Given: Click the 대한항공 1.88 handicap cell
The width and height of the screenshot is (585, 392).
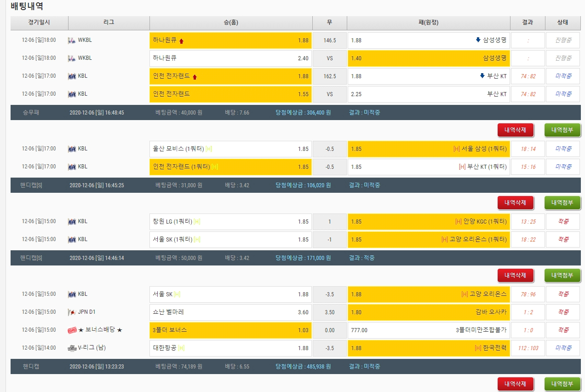Looking at the screenshot, I should (x=230, y=348).
